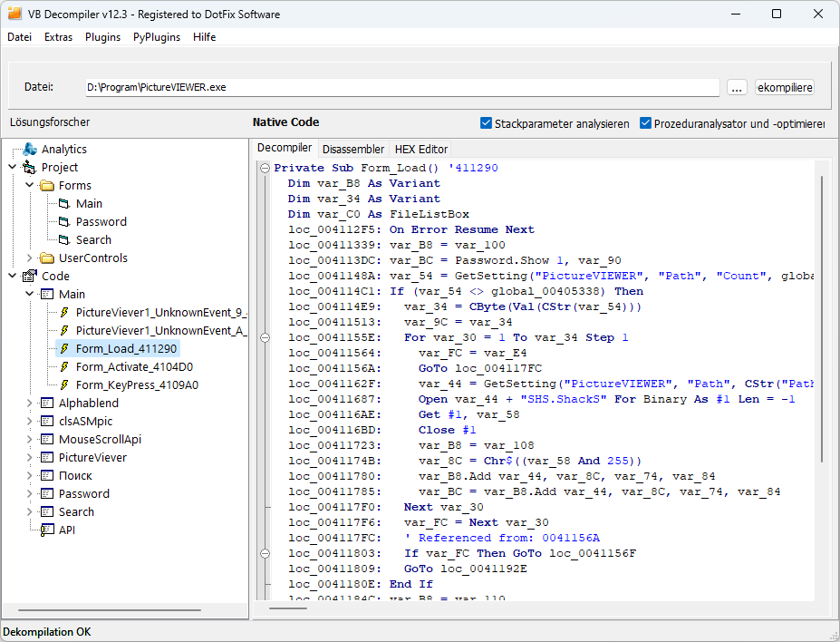Click the API node icon
The width and height of the screenshot is (840, 642).
(x=47, y=530)
